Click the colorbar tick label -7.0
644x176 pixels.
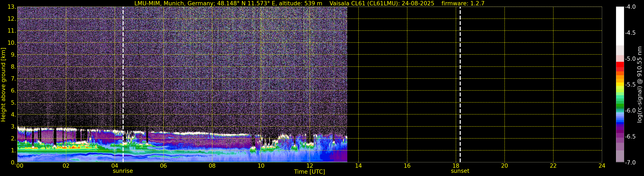(x=630, y=162)
